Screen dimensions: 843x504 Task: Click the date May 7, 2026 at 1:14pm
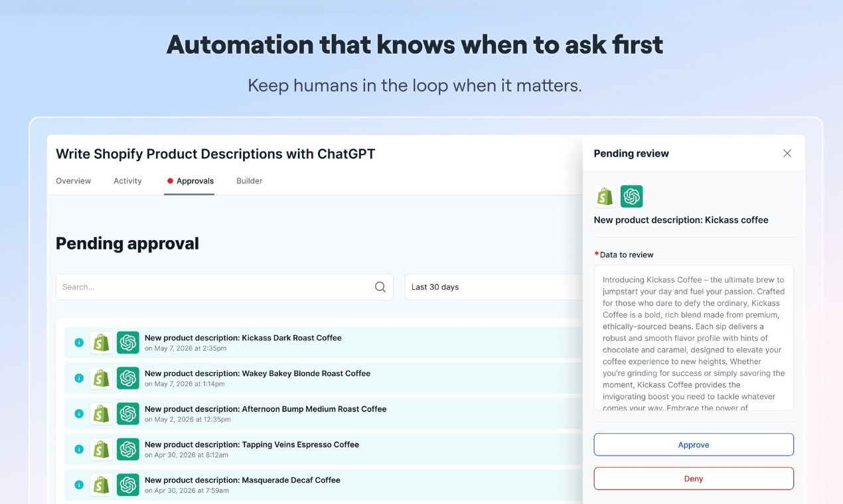(x=185, y=384)
